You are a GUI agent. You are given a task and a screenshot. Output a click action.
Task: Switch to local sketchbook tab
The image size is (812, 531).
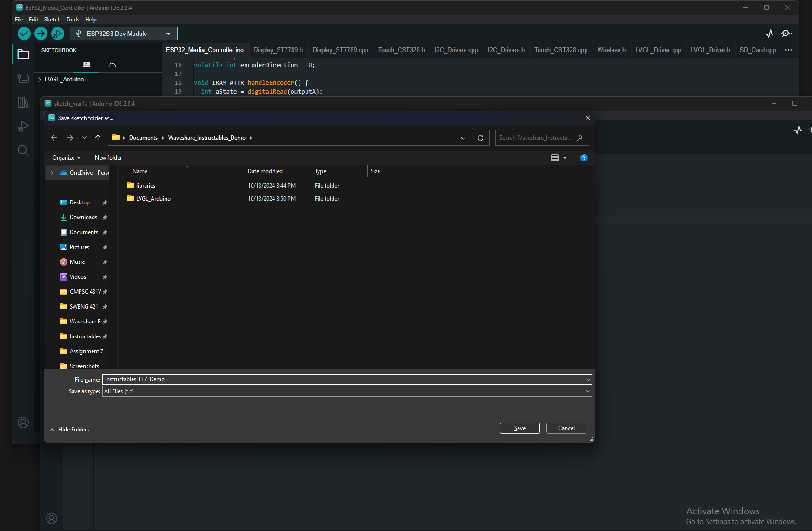point(87,65)
